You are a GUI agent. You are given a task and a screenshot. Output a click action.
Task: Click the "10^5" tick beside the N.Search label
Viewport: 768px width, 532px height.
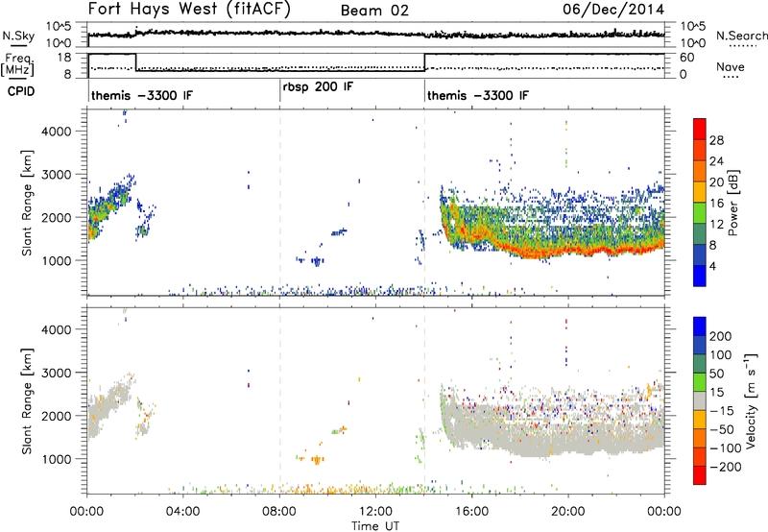pyautogui.click(x=692, y=27)
